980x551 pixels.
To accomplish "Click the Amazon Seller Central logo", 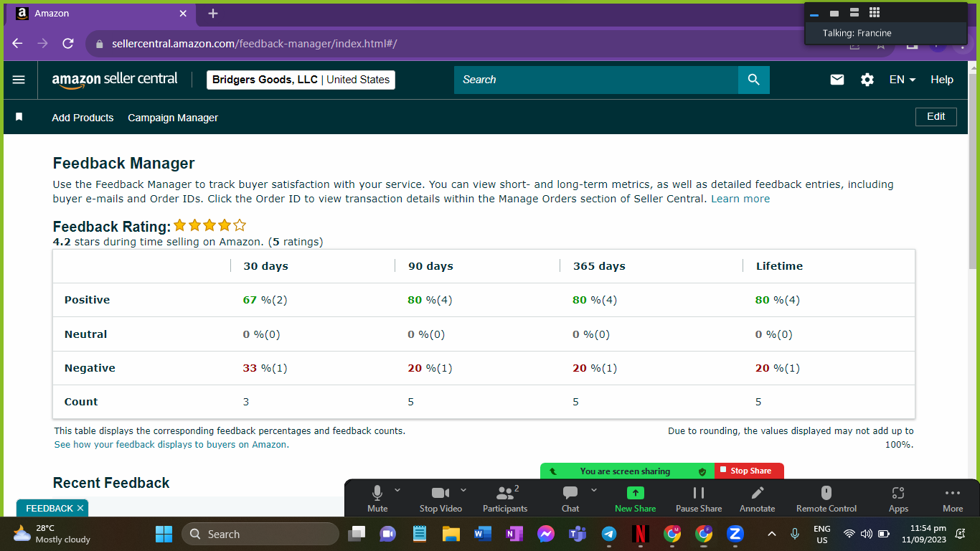I will tap(115, 80).
